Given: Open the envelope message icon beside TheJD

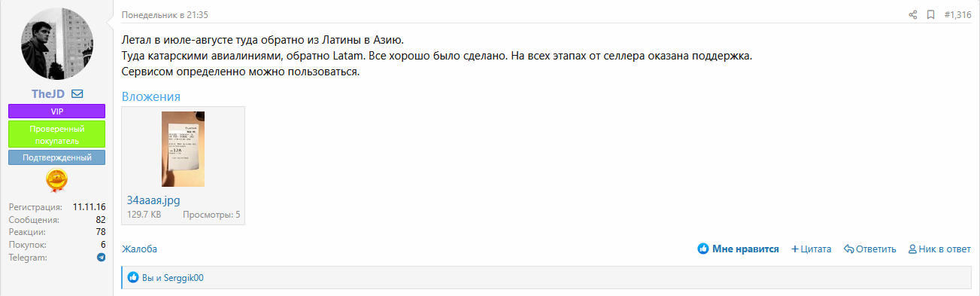Looking at the screenshot, I should [77, 94].
